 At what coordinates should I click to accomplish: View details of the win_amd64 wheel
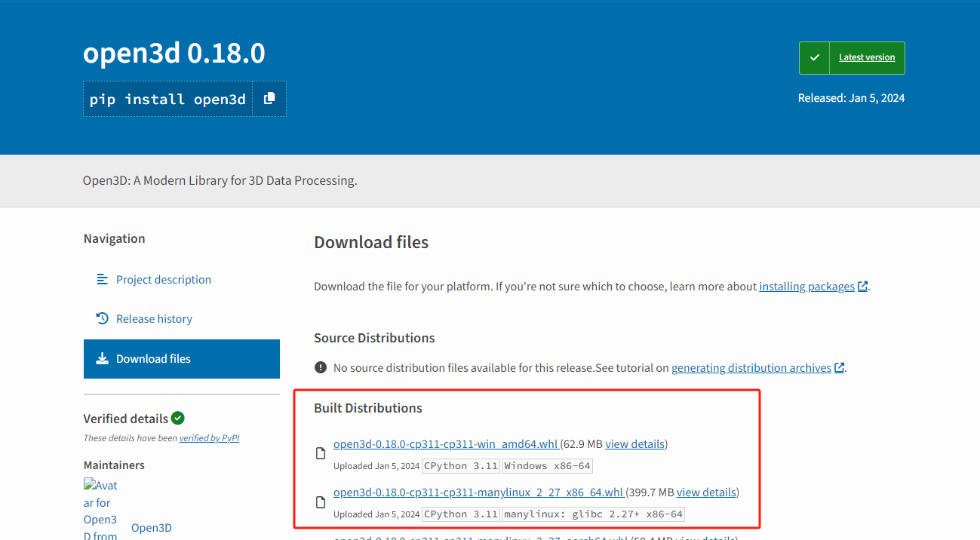(635, 443)
